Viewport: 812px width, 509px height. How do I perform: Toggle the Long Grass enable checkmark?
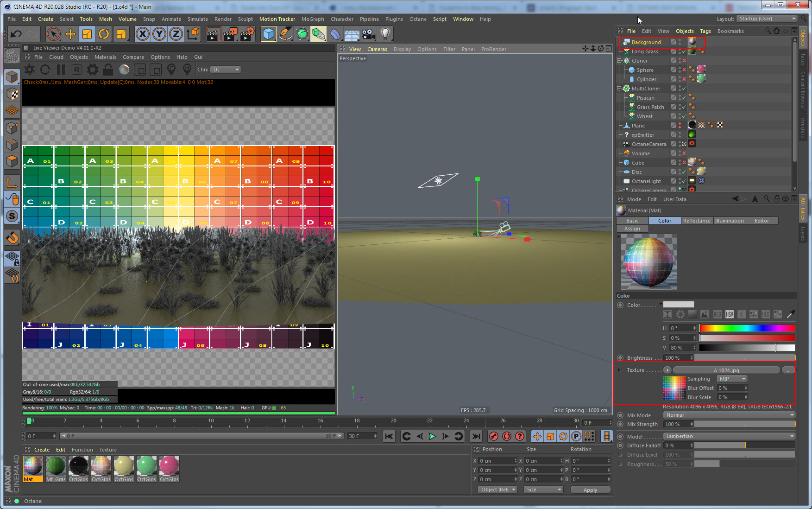click(684, 51)
